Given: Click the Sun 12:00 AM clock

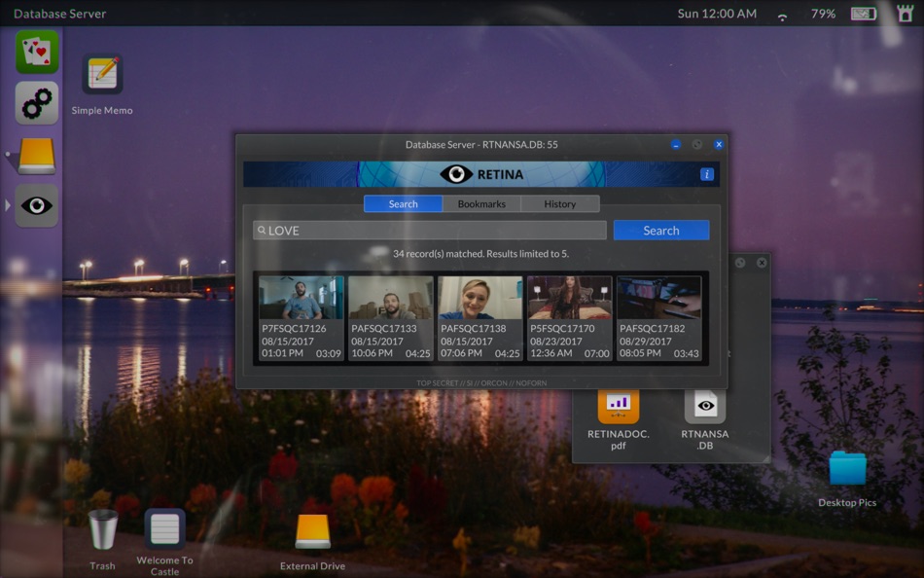Looking at the screenshot, I should point(717,14).
